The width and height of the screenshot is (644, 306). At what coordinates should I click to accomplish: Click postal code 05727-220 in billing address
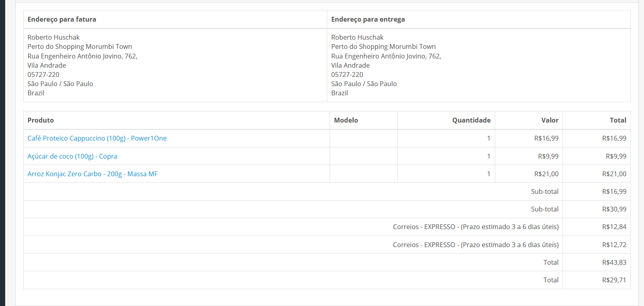(x=43, y=74)
